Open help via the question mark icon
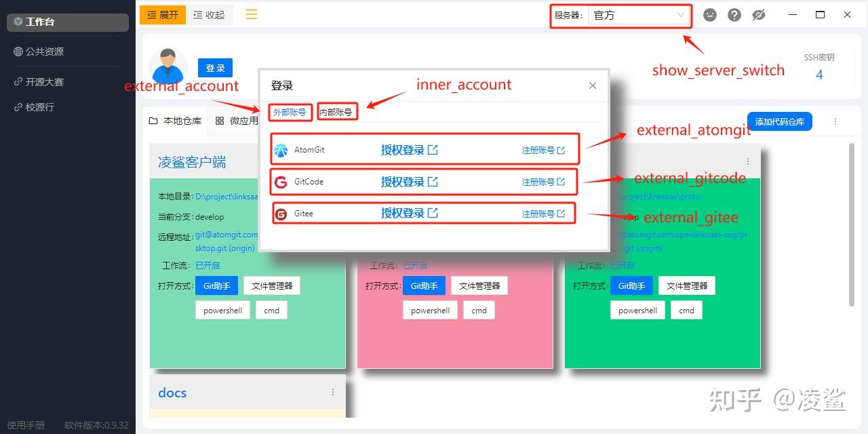 coord(734,14)
